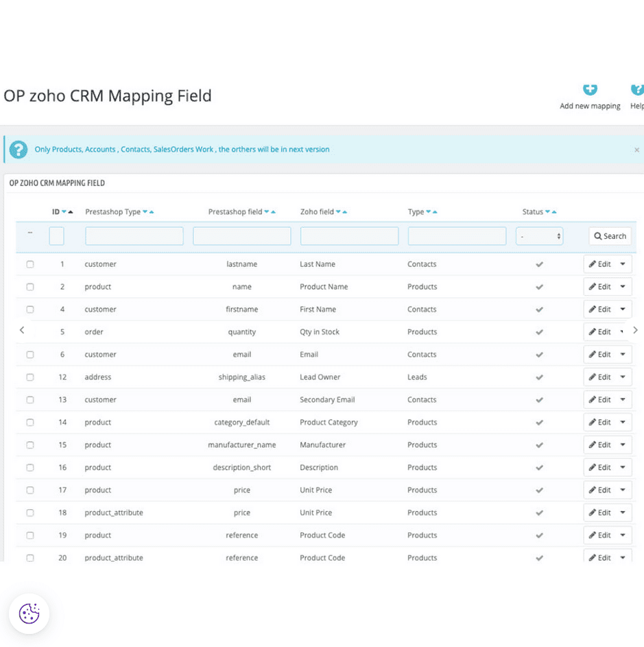Select checkbox for ID 13 Secondary Email row
This screenshot has width=644, height=647.
click(x=30, y=400)
